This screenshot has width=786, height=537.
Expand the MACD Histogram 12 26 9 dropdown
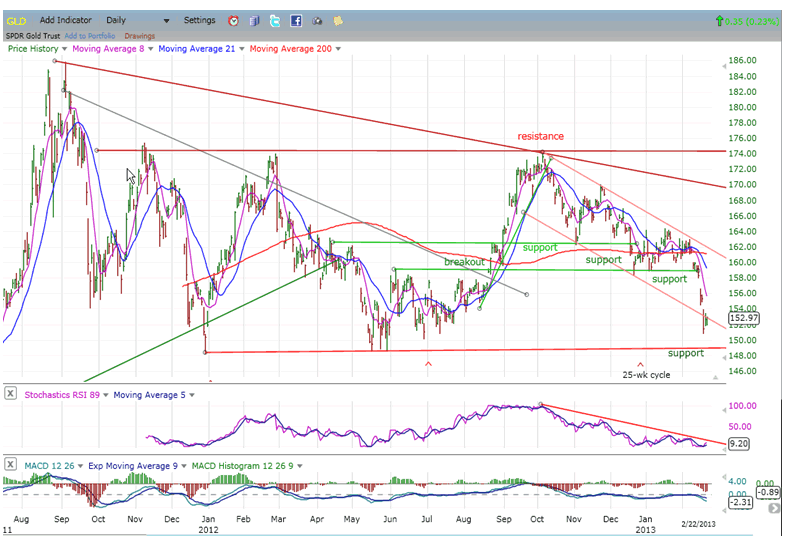pos(300,466)
